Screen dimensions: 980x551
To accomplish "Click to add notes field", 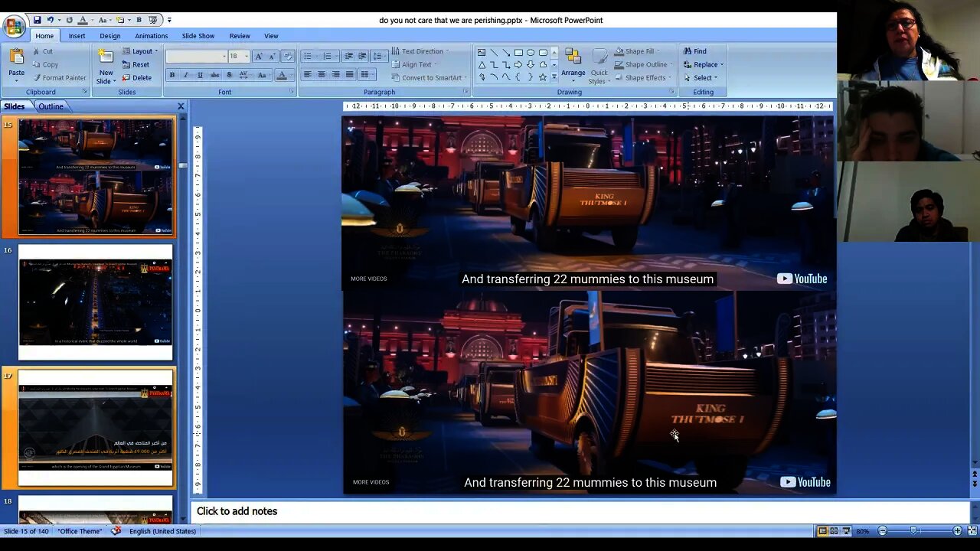I will coord(580,511).
